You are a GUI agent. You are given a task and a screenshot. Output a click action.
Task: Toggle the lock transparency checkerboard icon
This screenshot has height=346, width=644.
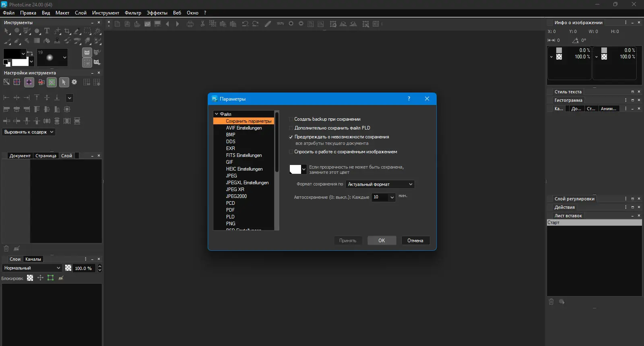(30, 278)
